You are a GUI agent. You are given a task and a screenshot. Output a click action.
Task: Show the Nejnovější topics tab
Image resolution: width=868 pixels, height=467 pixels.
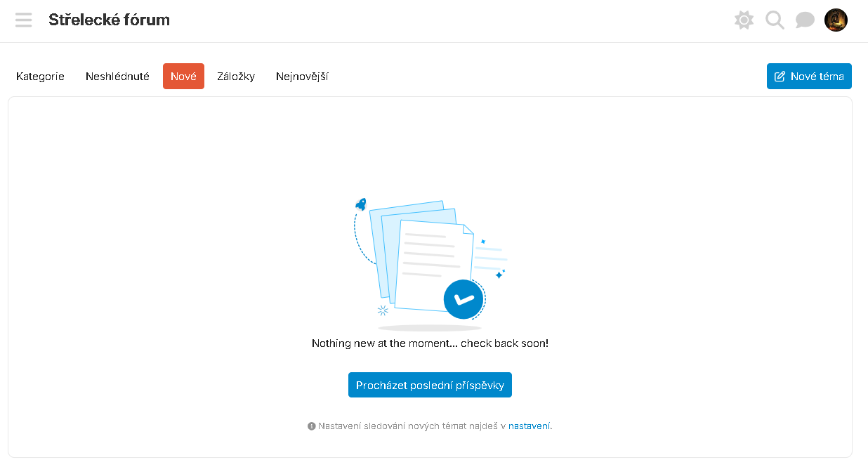(302, 77)
